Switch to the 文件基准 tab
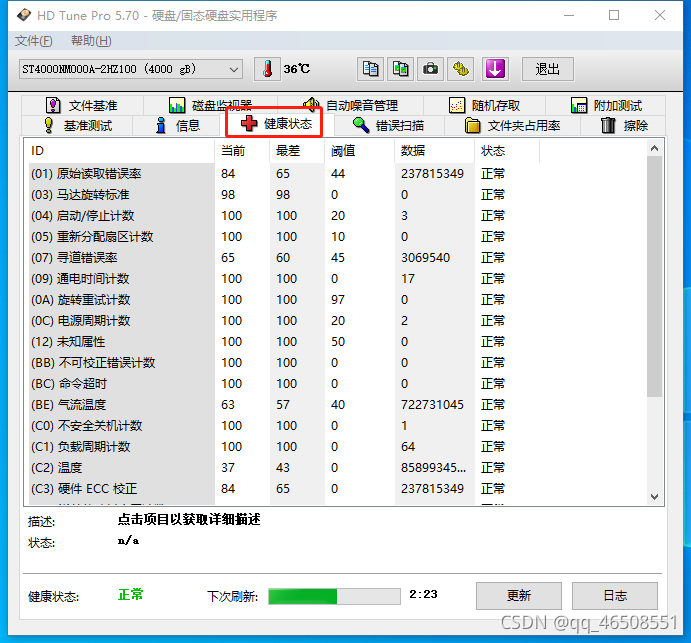Viewport: 691px width, 643px height. point(82,106)
